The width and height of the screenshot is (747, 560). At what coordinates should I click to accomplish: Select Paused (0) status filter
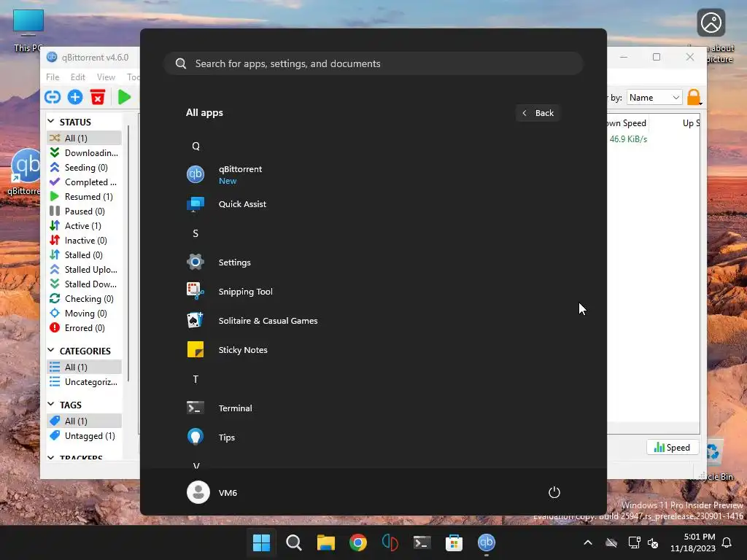85,211
